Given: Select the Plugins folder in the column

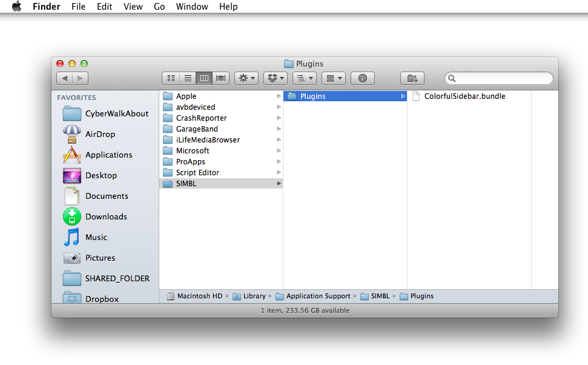Looking at the screenshot, I should tap(345, 96).
